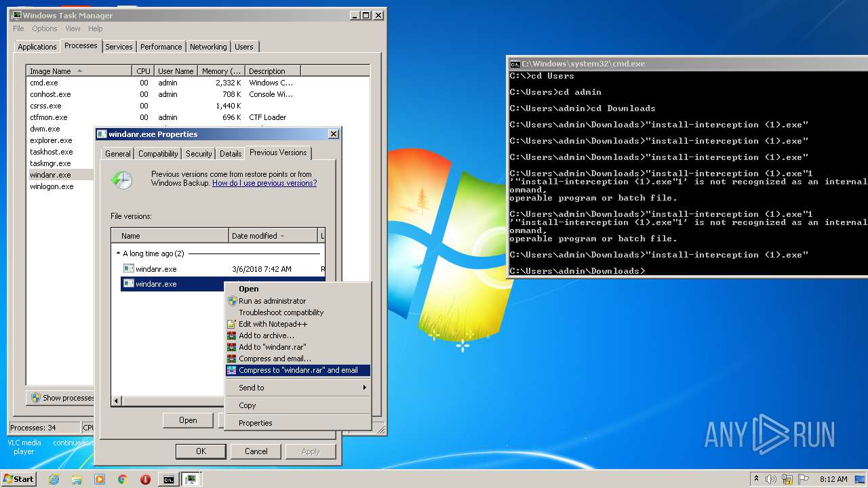
Task: Launch Windows Media Player from the taskbar
Action: [x=100, y=479]
